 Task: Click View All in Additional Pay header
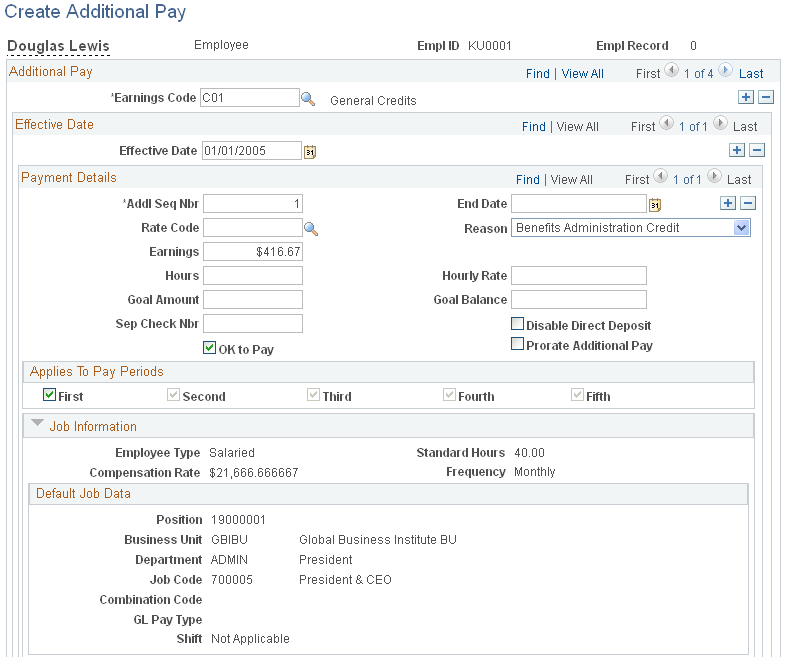click(582, 74)
